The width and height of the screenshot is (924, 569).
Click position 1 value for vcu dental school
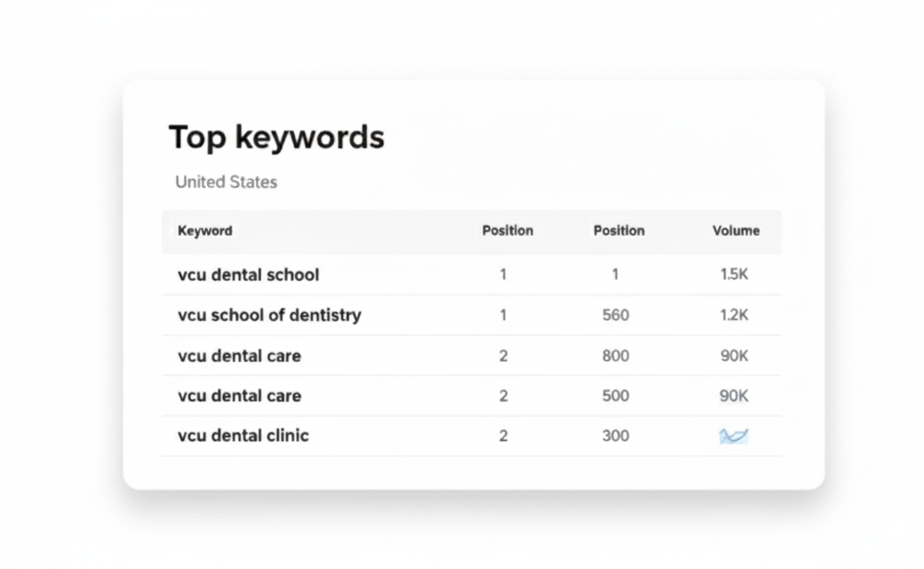(x=503, y=274)
